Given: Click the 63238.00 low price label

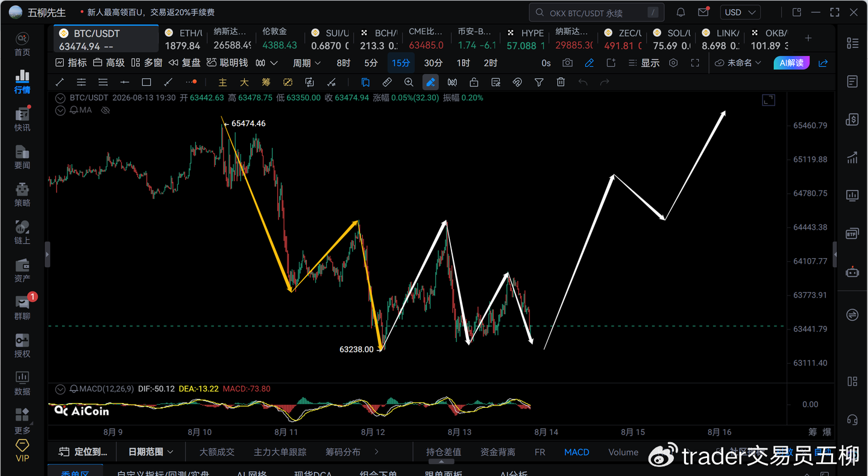Looking at the screenshot, I should tap(356, 349).
